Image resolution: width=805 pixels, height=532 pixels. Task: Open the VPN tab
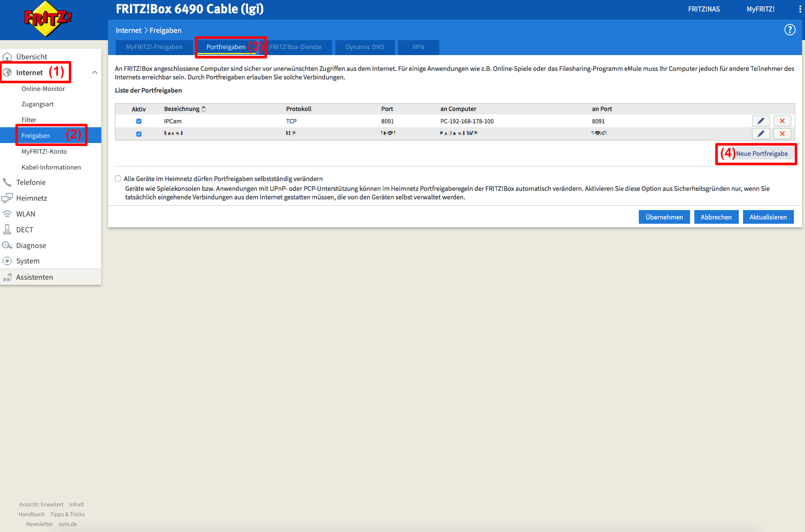pyautogui.click(x=418, y=47)
